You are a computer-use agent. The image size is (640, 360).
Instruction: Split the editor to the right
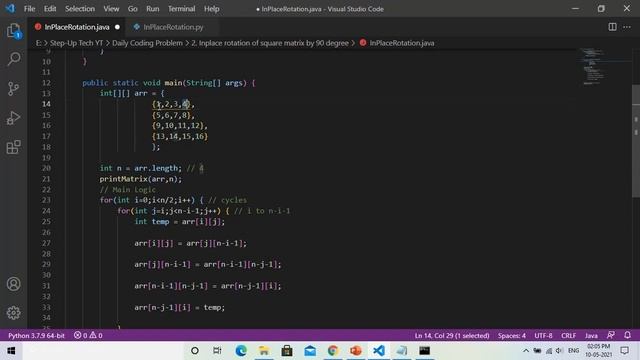click(612, 27)
